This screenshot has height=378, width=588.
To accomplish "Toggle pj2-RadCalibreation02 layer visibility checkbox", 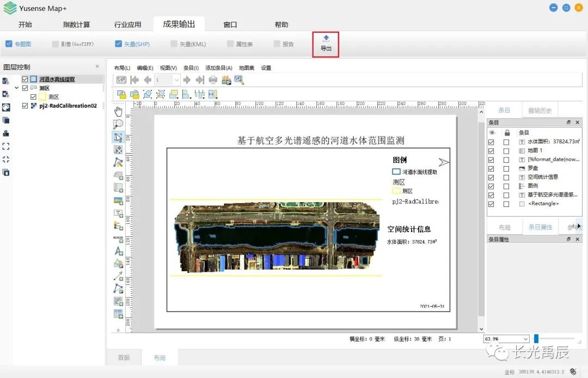I will click(25, 106).
